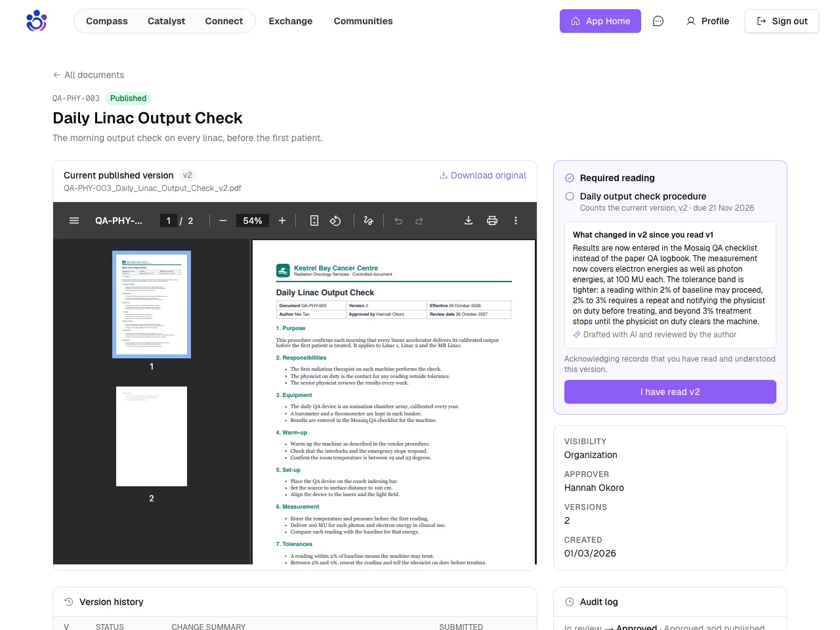Open the chat messages icon
Image resolution: width=840 pixels, height=630 pixels.
click(x=658, y=21)
